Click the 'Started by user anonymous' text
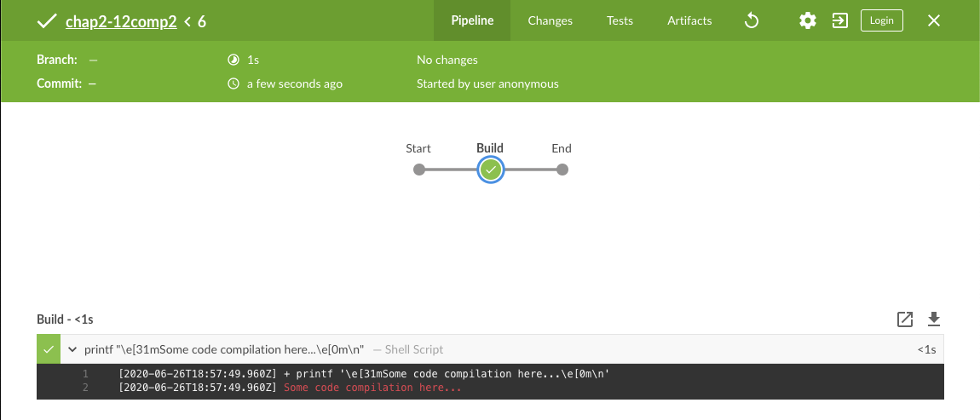Screen dimensions: 980x420 (487, 83)
